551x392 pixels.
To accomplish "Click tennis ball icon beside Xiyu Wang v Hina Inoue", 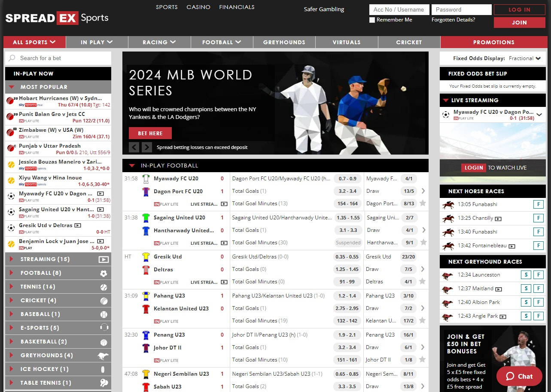I will [11, 180].
